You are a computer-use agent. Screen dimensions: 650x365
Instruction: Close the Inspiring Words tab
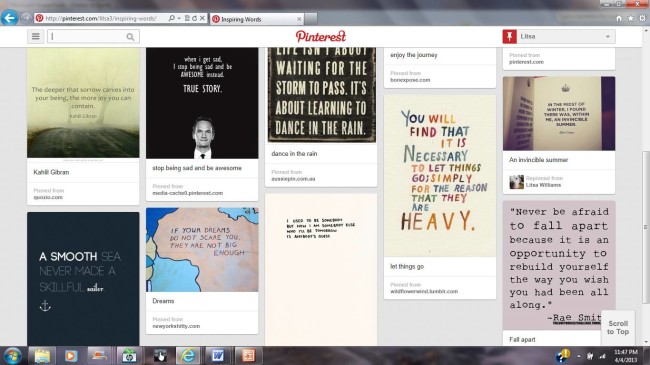[299, 19]
